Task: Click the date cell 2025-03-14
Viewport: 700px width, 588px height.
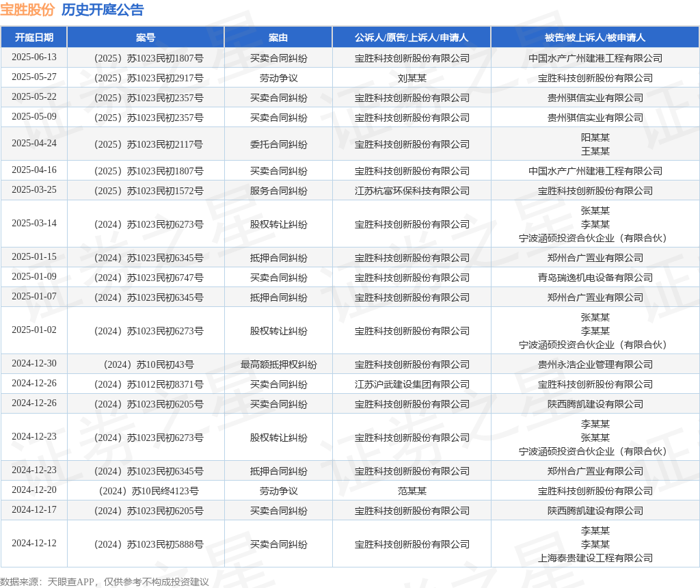Action: pyautogui.click(x=34, y=223)
